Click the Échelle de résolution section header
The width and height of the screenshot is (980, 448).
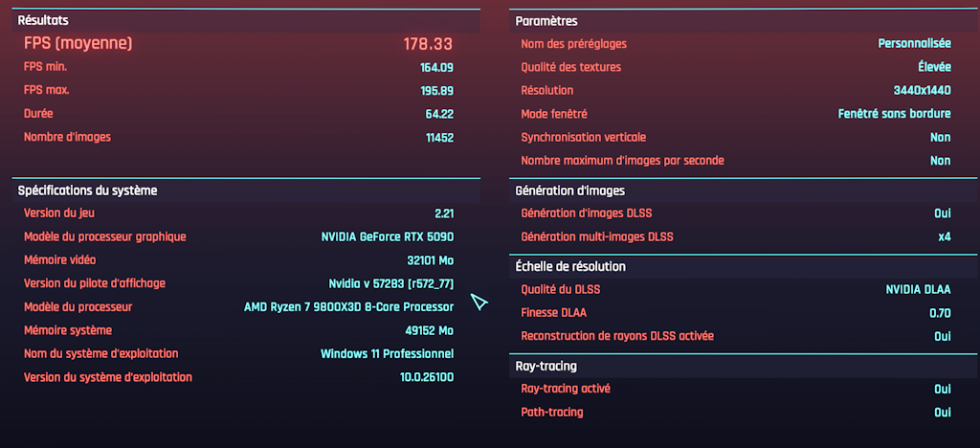(570, 266)
